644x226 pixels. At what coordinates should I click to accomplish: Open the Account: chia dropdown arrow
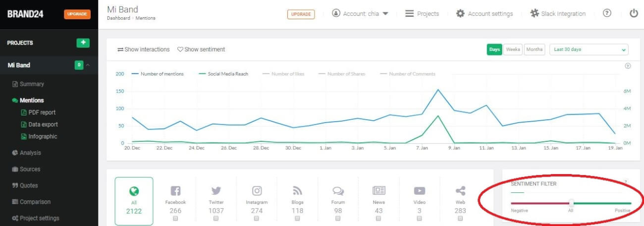click(x=385, y=14)
